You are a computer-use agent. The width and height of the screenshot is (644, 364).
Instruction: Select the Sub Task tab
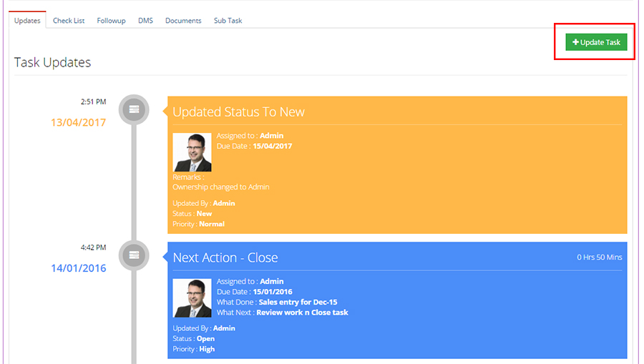[x=228, y=21]
